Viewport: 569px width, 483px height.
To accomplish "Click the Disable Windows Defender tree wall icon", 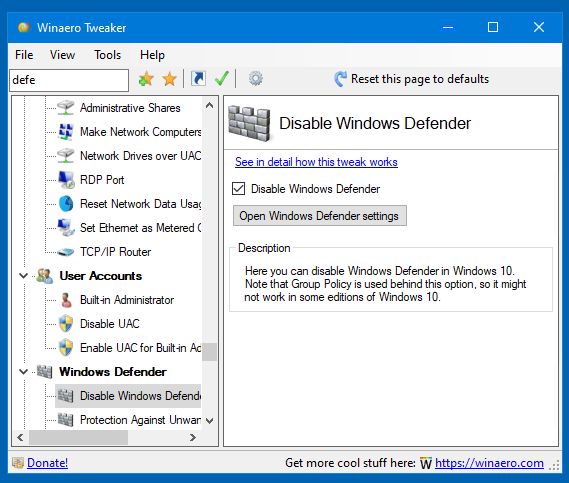I will pyautogui.click(x=66, y=396).
